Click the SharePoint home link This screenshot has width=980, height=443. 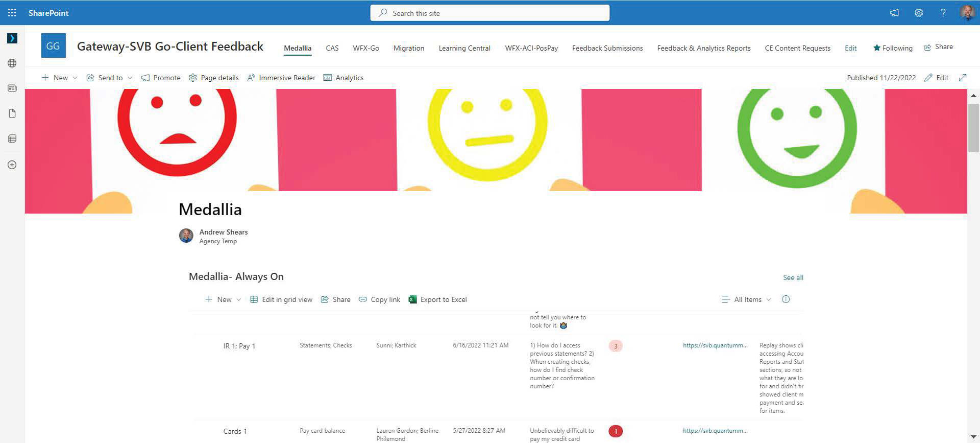(x=48, y=13)
